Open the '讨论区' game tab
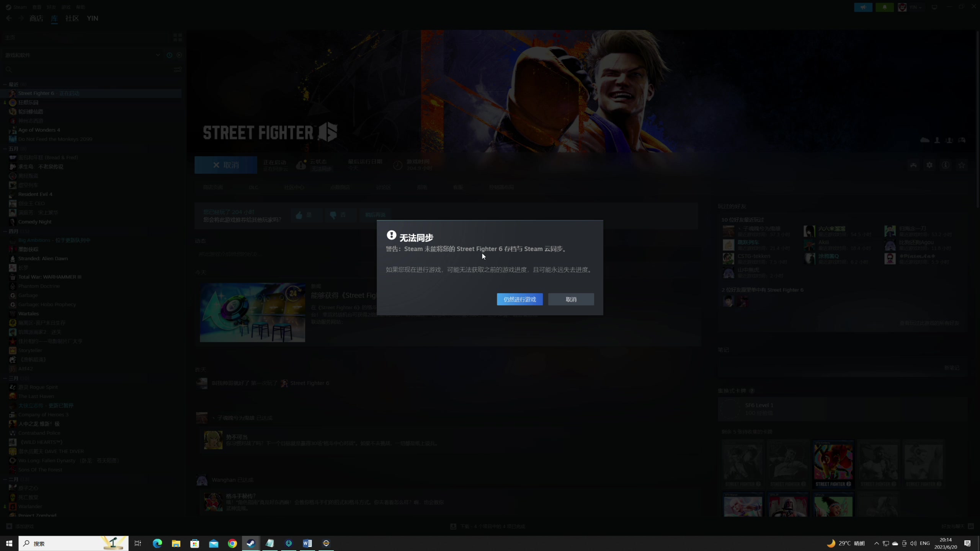This screenshot has height=551, width=980. coord(383,187)
